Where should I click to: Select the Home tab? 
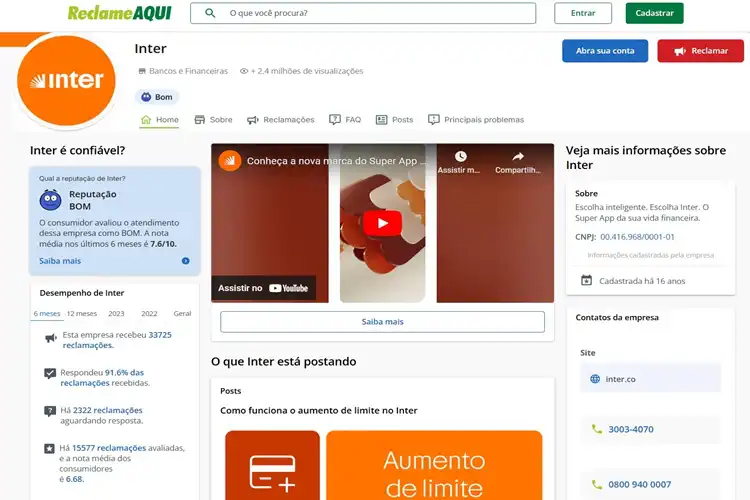tap(159, 120)
